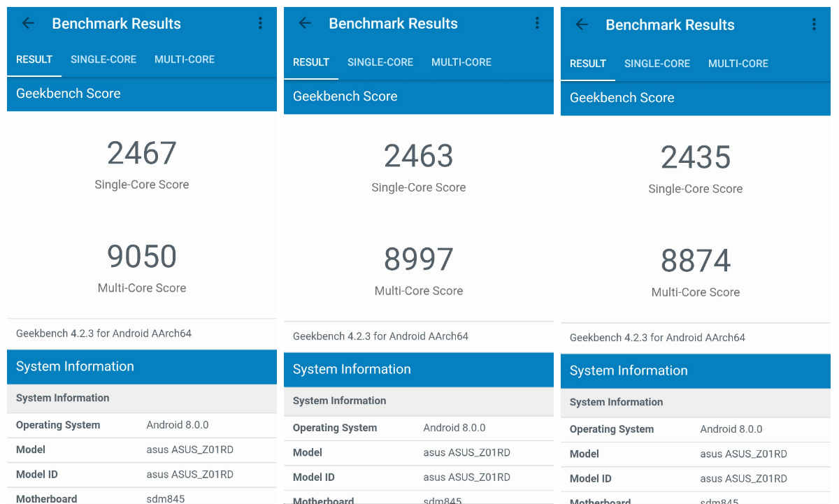Click gray System Information subheader, left screenshot

click(142, 398)
